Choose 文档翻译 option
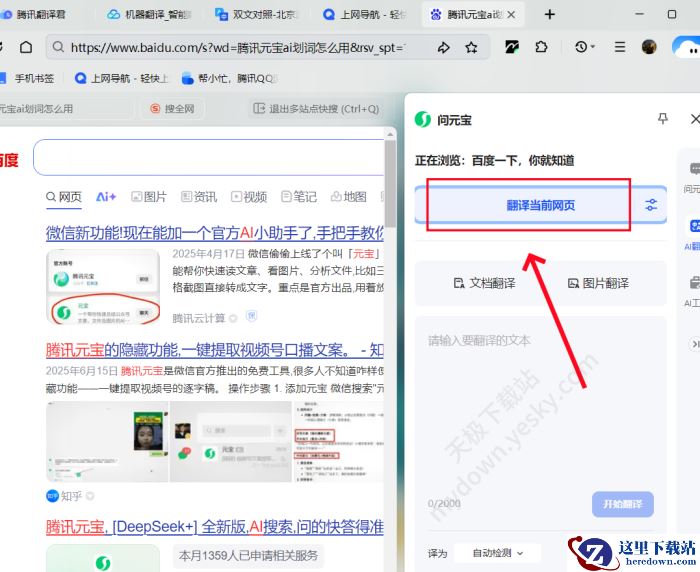The image size is (700, 572). pos(484,283)
